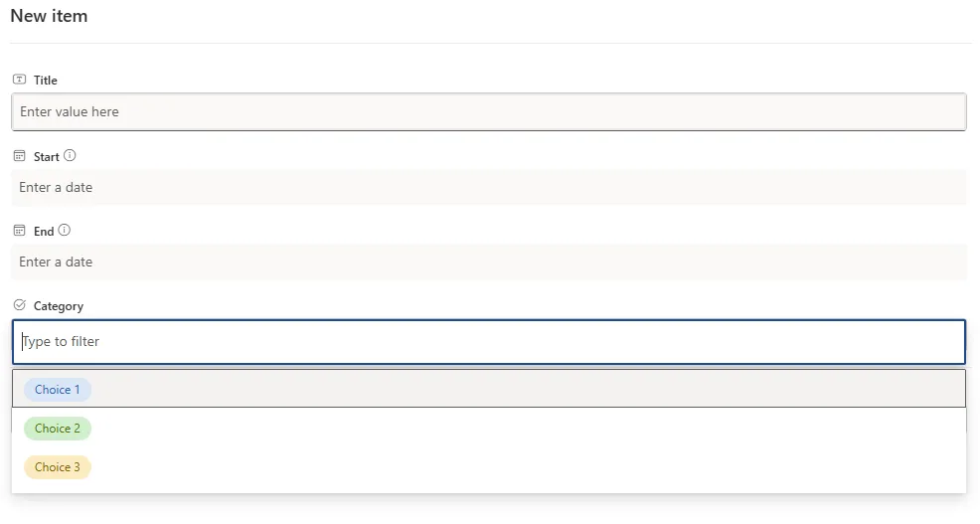980x524 pixels.
Task: Click the calendar icon beside End
Action: [19, 231]
